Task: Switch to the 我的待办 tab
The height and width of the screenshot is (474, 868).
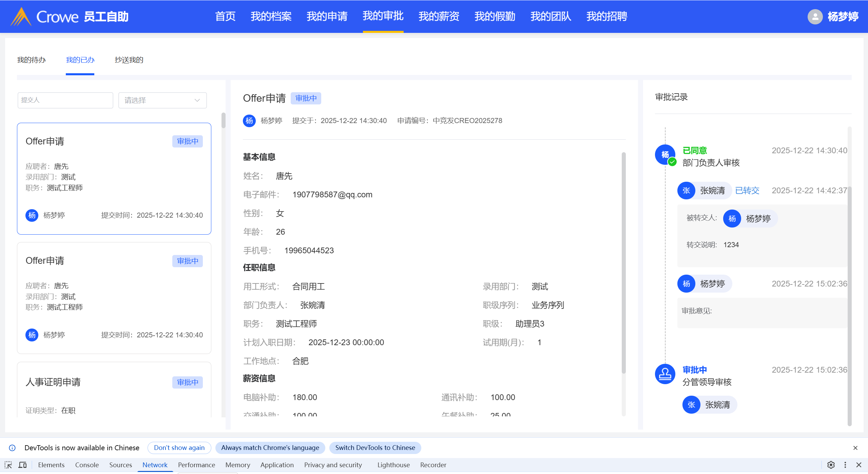Action: pyautogui.click(x=31, y=60)
